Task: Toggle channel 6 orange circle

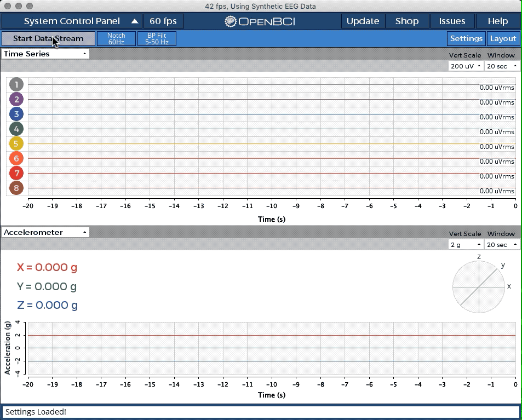Action: [x=16, y=158]
